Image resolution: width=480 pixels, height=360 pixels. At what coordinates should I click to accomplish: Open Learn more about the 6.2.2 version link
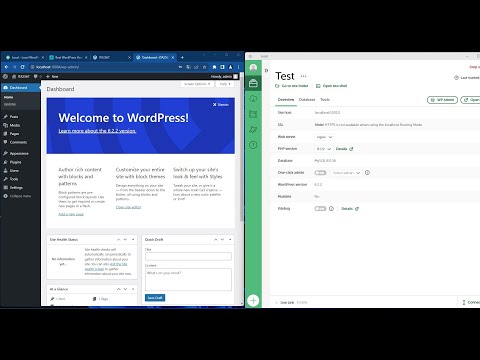click(x=97, y=131)
